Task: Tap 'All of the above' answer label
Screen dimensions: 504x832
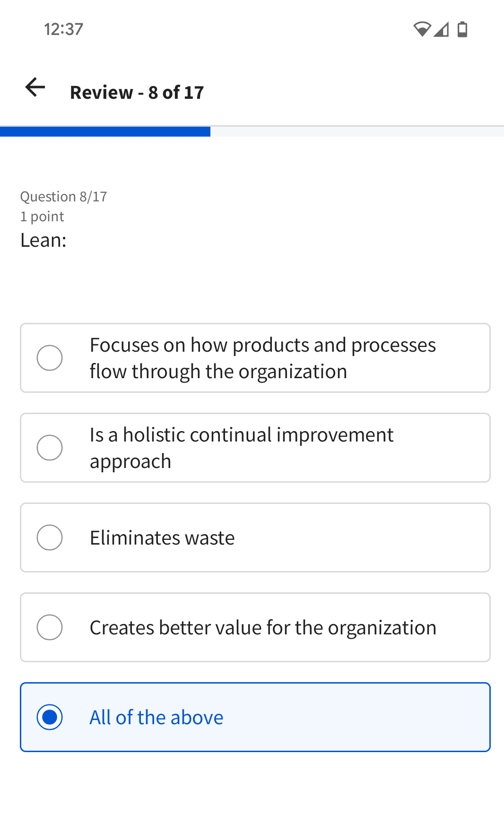Action: point(156,718)
